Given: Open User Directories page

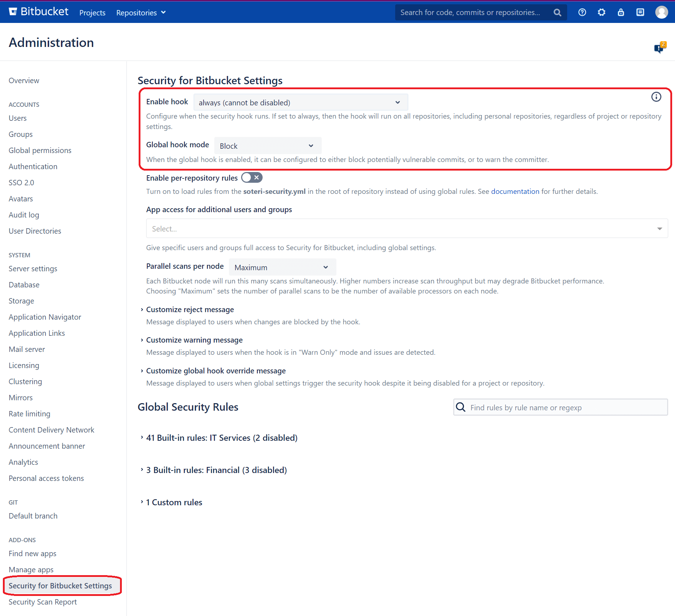Looking at the screenshot, I should tap(35, 231).
